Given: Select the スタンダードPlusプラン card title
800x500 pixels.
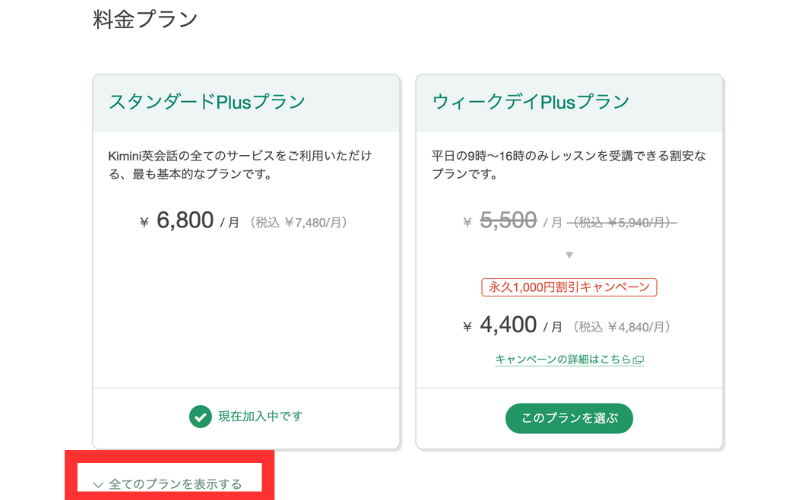Looking at the screenshot, I should click(207, 102).
